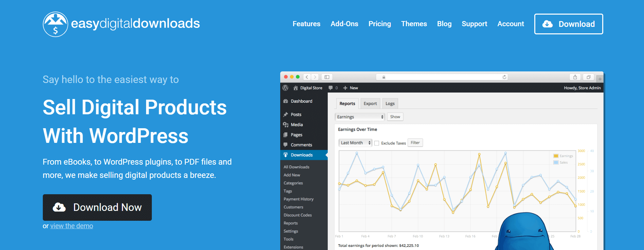644x250 pixels.
Task: Click the WordPress logo in admin bar
Action: 285,88
